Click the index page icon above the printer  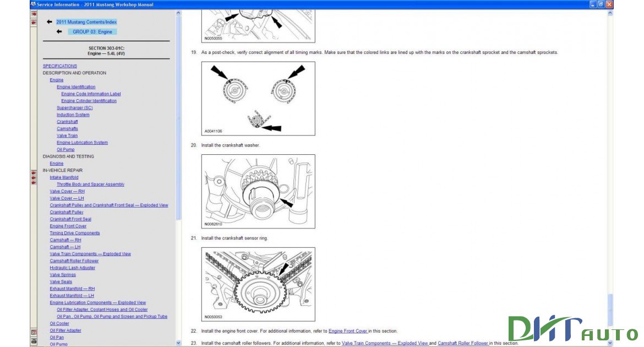click(34, 332)
